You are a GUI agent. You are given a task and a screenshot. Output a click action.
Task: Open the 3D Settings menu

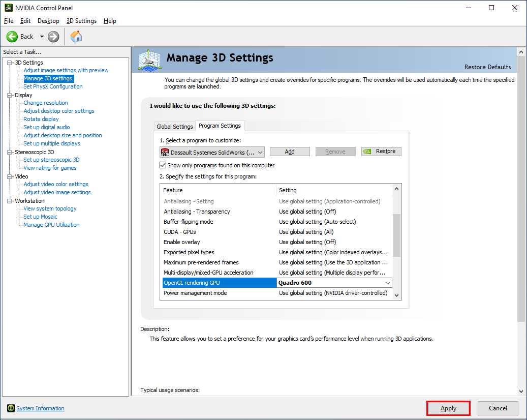tap(81, 21)
